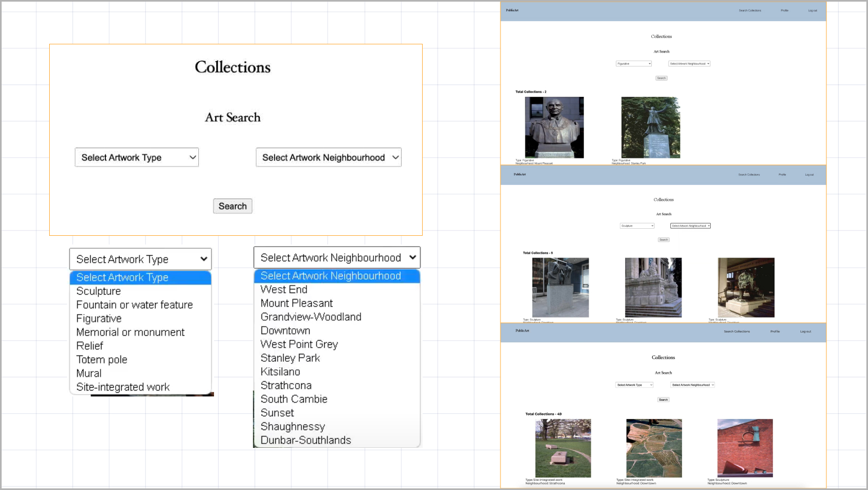Click the large Search button under Art Search

(232, 206)
